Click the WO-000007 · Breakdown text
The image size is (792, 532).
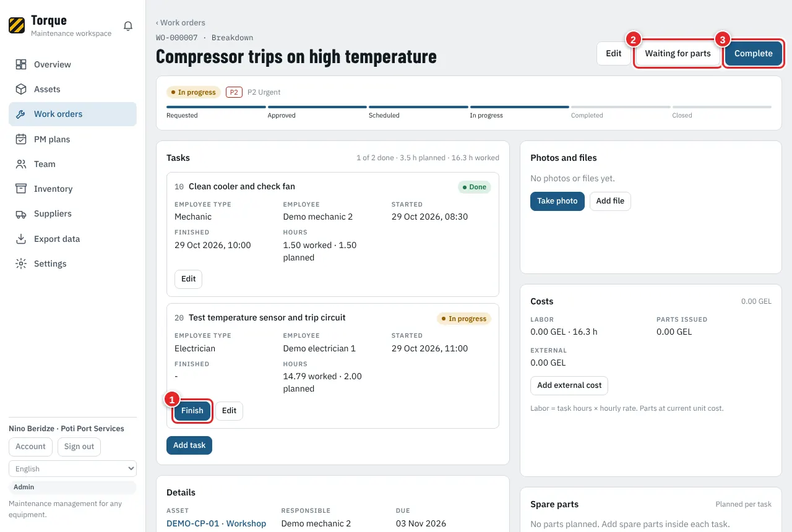click(204, 38)
